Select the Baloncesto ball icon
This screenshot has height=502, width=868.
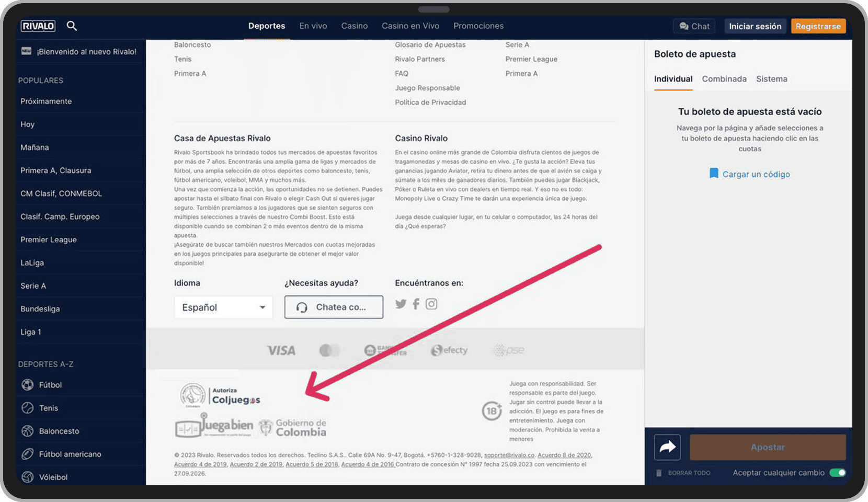click(x=28, y=431)
